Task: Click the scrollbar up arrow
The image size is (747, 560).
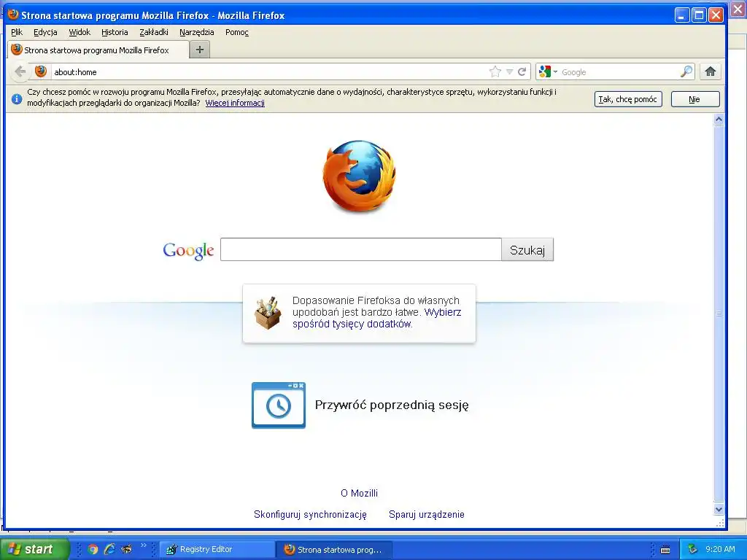Action: click(x=719, y=119)
